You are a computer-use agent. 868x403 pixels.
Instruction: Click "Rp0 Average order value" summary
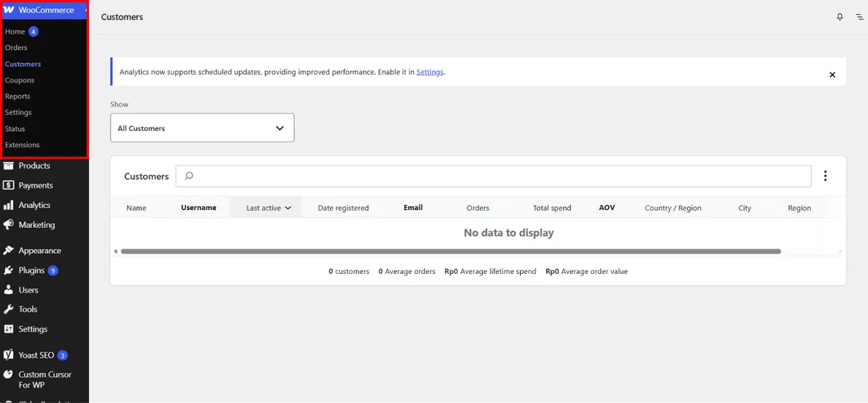pyautogui.click(x=587, y=272)
